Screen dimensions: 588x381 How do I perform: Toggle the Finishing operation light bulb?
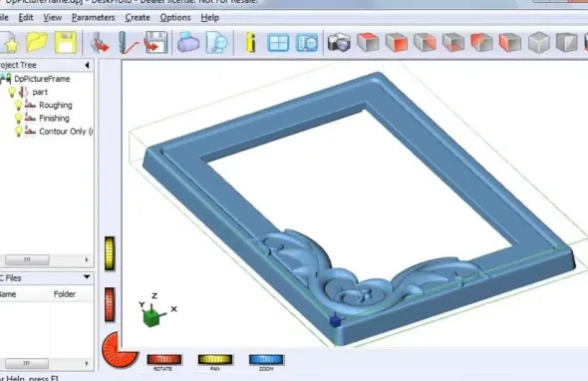pos(18,119)
